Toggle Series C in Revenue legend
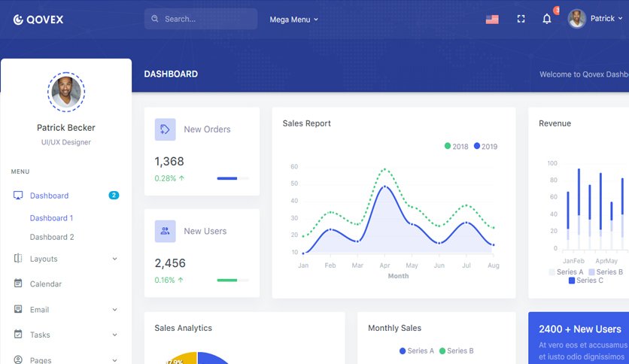Viewport: 629px width, 364px height. (585, 281)
